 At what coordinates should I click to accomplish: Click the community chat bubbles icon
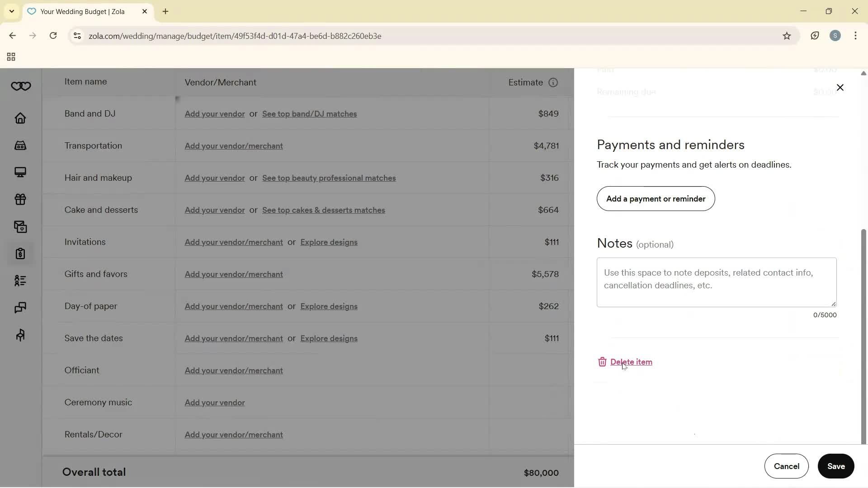click(x=20, y=308)
